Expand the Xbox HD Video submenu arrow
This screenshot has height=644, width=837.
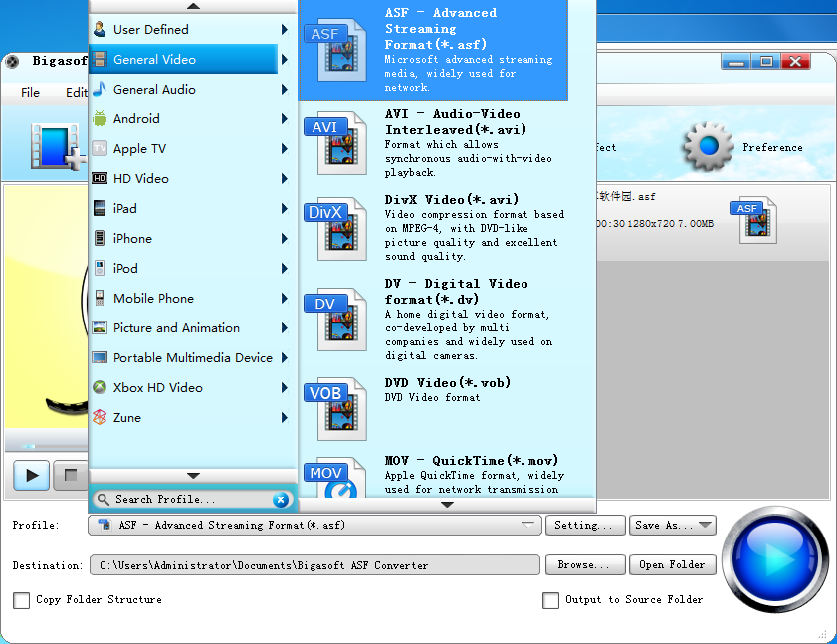coord(285,387)
